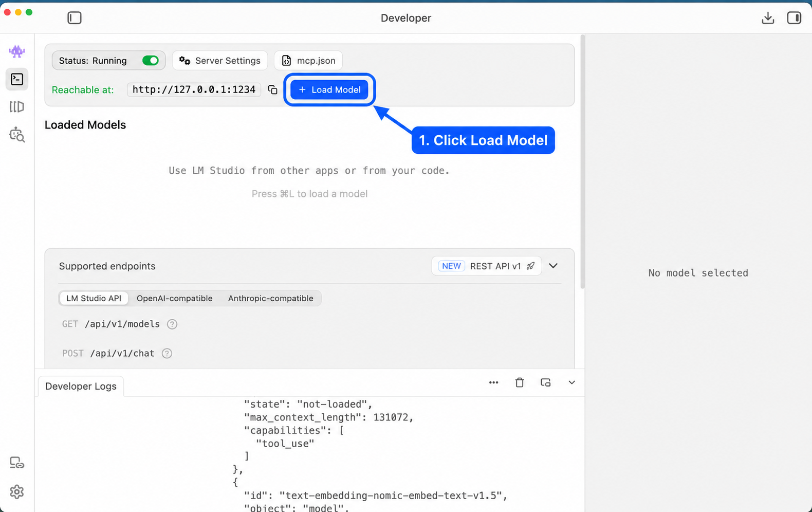Open Developer Logs more options menu
The width and height of the screenshot is (812, 512).
pos(494,382)
